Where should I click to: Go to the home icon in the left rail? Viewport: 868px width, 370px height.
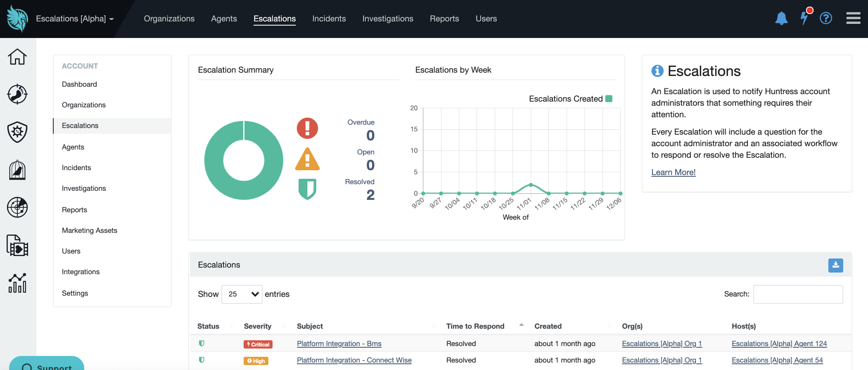pos(17,57)
